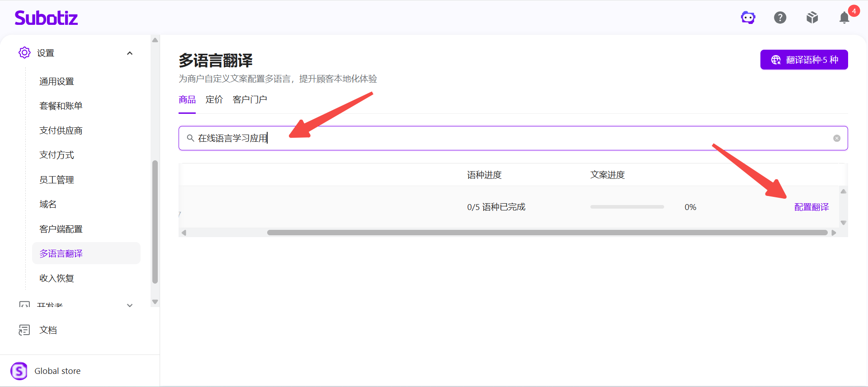The height and width of the screenshot is (387, 868).
Task: Click the Global store avatar icon
Action: pos(19,371)
